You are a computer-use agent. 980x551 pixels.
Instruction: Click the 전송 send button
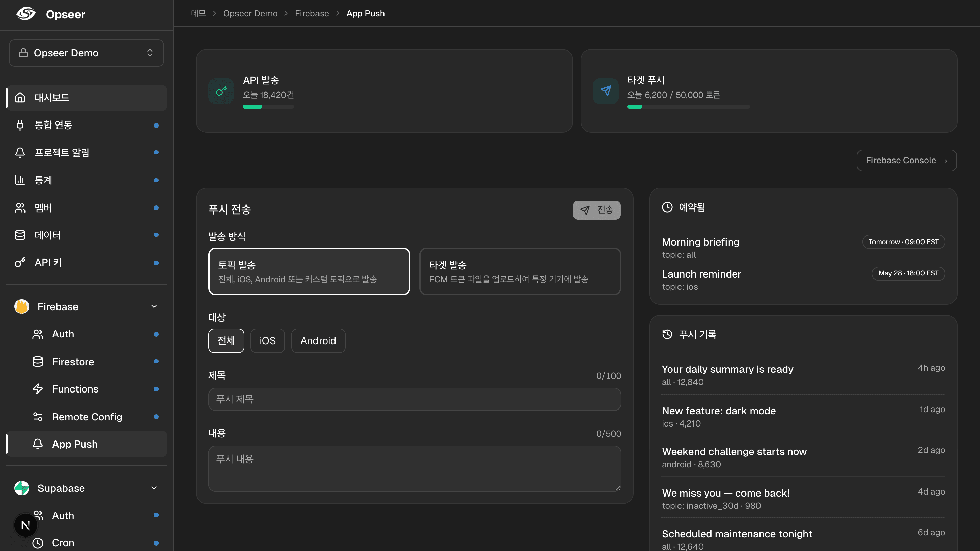click(597, 210)
